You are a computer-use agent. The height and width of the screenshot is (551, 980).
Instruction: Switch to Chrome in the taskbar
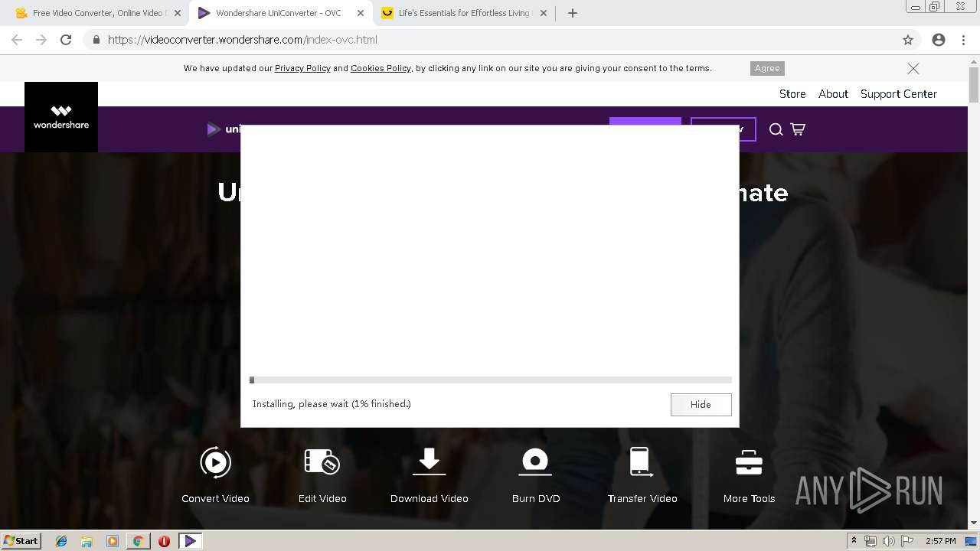coord(138,541)
